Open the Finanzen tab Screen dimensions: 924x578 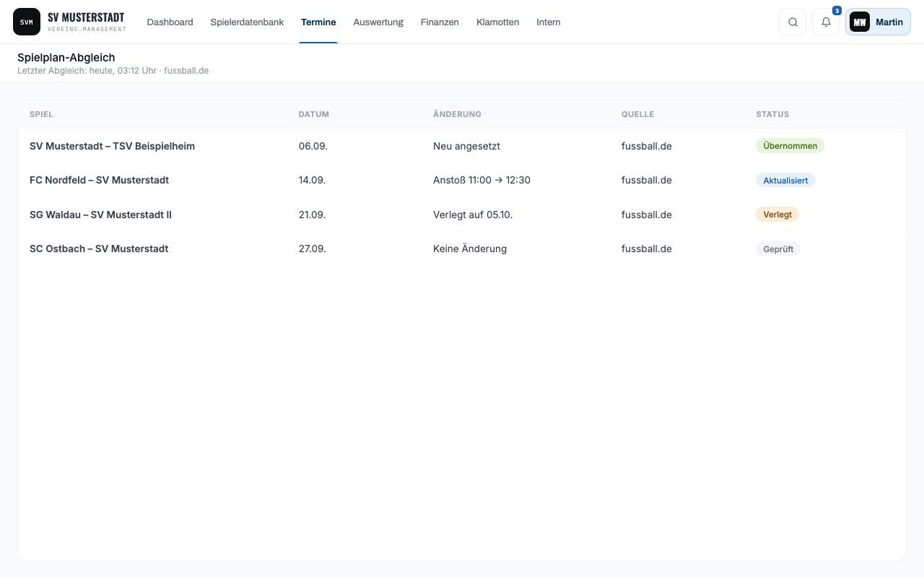pos(440,22)
